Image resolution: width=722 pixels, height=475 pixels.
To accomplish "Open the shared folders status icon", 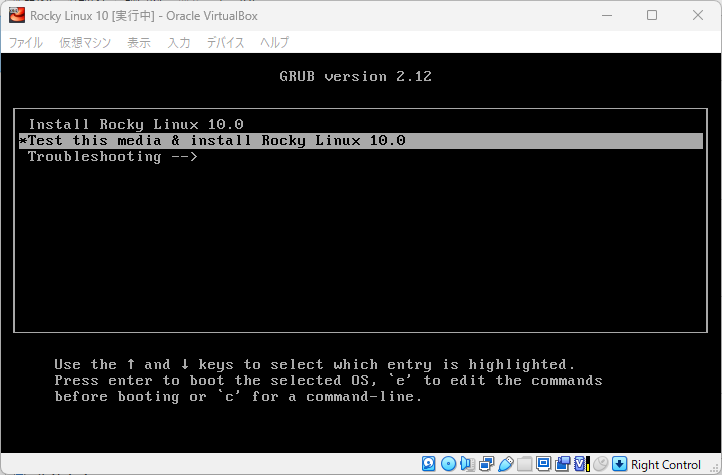I will point(524,464).
